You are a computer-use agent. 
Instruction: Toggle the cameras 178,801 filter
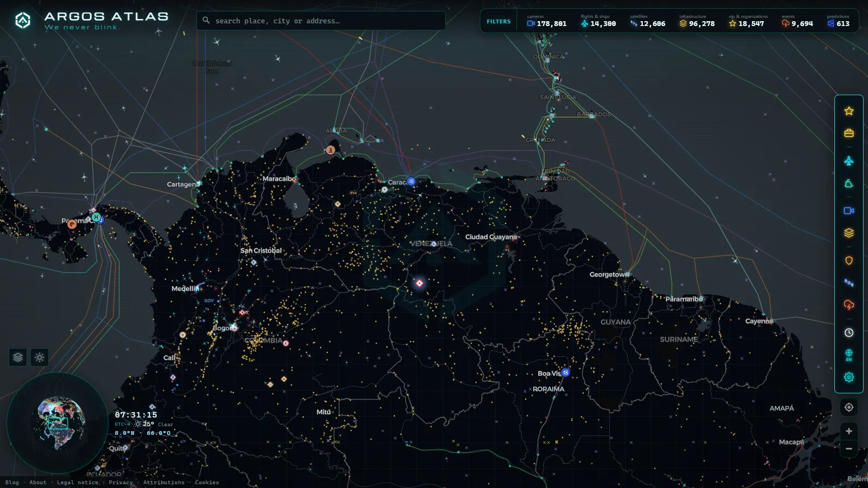click(x=547, y=21)
